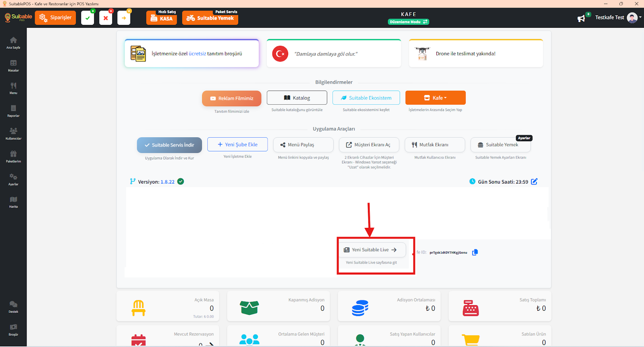Viewport: 644px width, 347px height.
Task: Click the Mevcut Rezervasyon calendar icon
Action: point(138,340)
